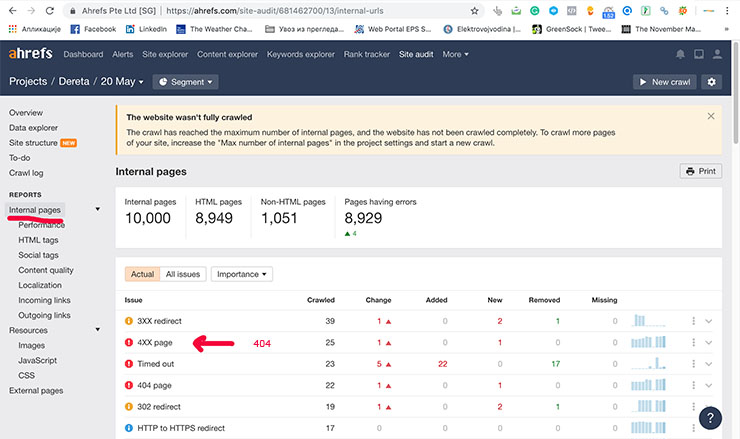The height and width of the screenshot is (439, 740).
Task: Click 4XX page issue name
Action: click(155, 343)
